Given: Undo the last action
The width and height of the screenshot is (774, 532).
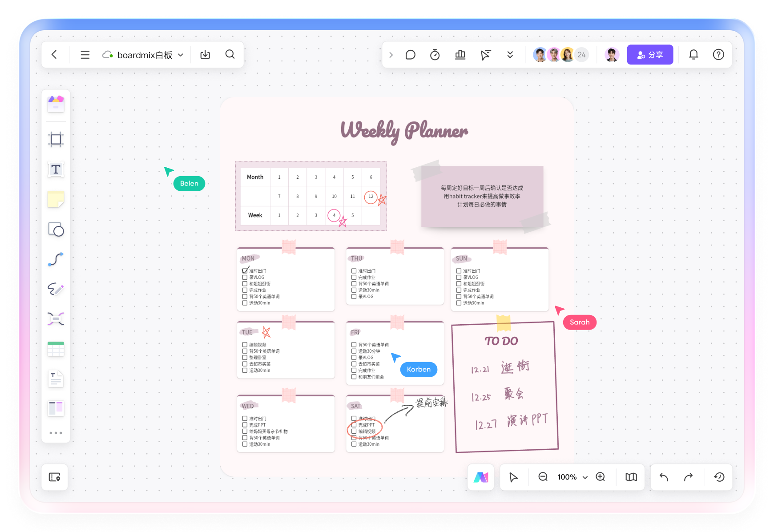Looking at the screenshot, I should click(664, 477).
